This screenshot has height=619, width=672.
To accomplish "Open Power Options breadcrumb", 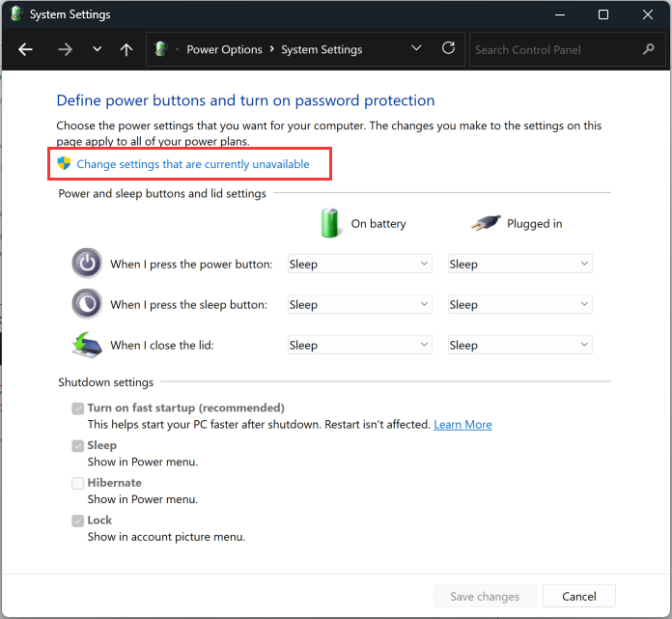I will [x=224, y=49].
